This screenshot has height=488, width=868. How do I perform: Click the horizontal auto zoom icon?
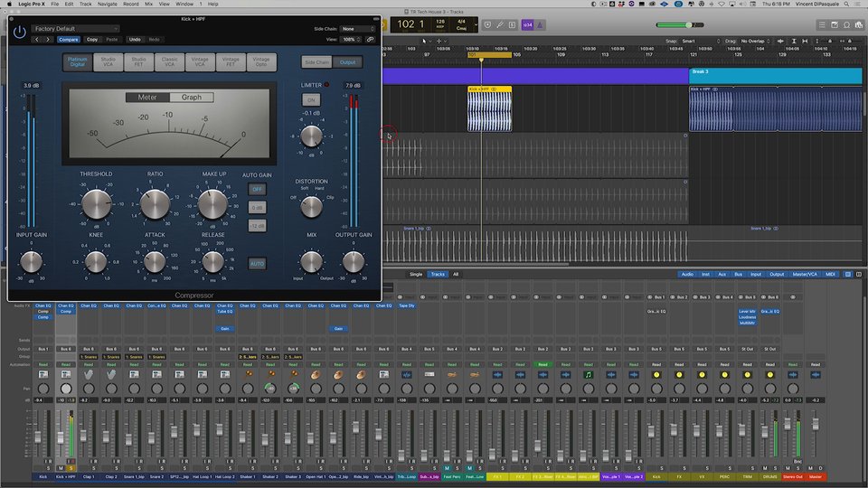pyautogui.click(x=805, y=41)
